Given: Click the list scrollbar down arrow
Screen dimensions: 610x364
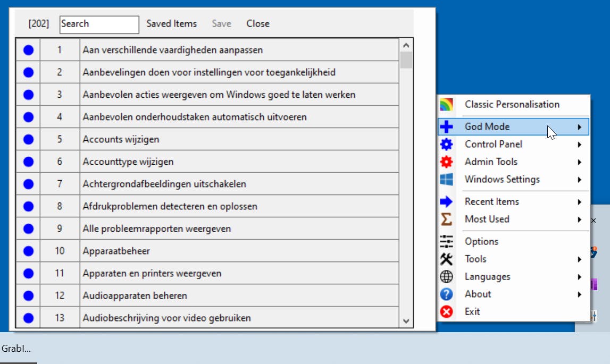Looking at the screenshot, I should point(406,321).
